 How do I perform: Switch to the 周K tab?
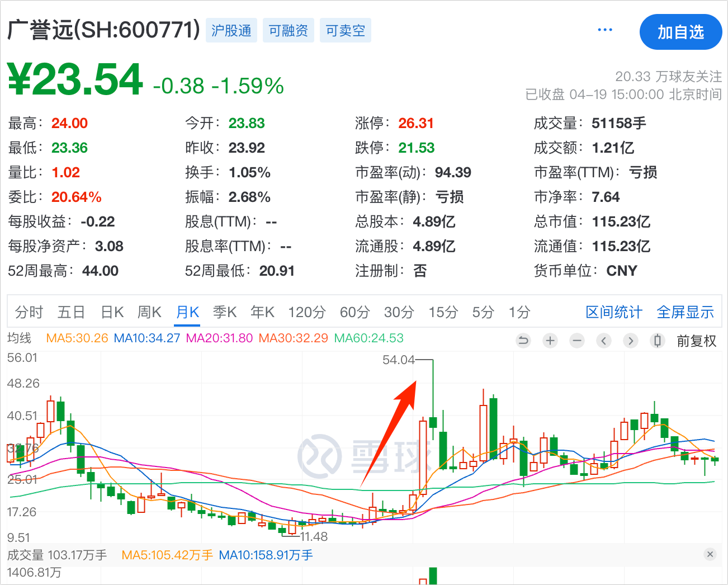149,312
